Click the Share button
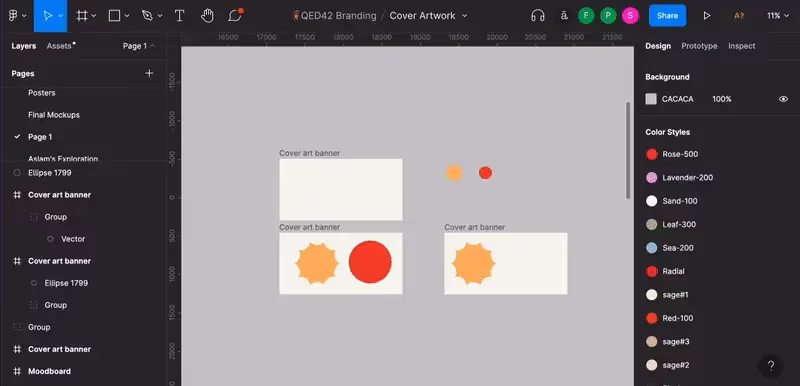 [x=667, y=16]
